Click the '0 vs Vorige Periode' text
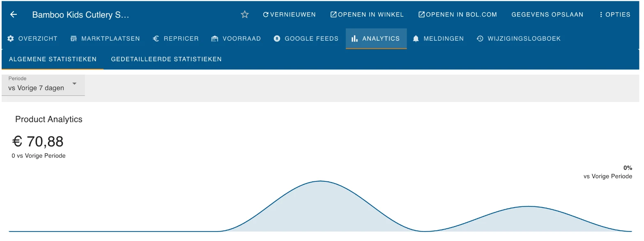Screen dimensions: 644x241 [x=39, y=156]
